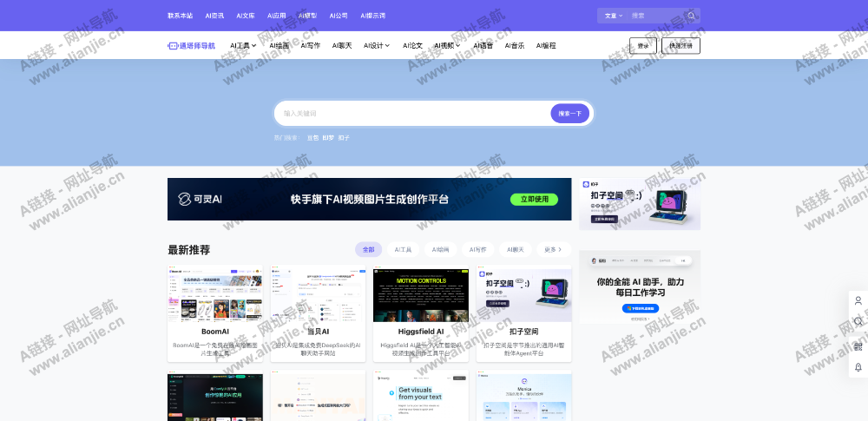The image size is (868, 421).
Task: Click the BoomAI card title
Action: tap(215, 332)
